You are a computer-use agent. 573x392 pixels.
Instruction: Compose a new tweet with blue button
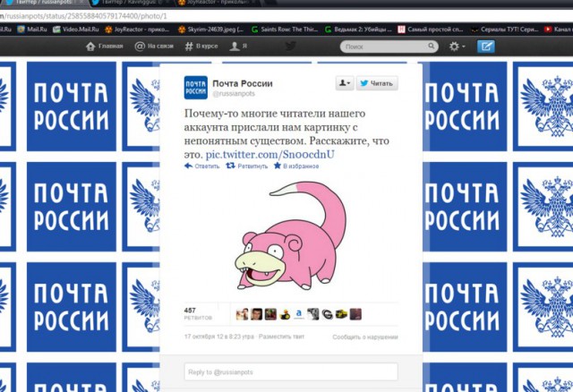point(485,47)
